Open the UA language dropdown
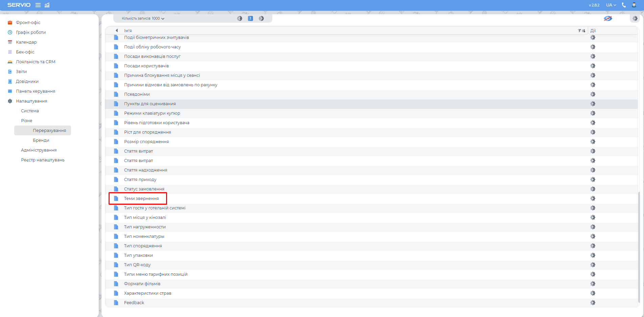644x317 pixels. (611, 5)
